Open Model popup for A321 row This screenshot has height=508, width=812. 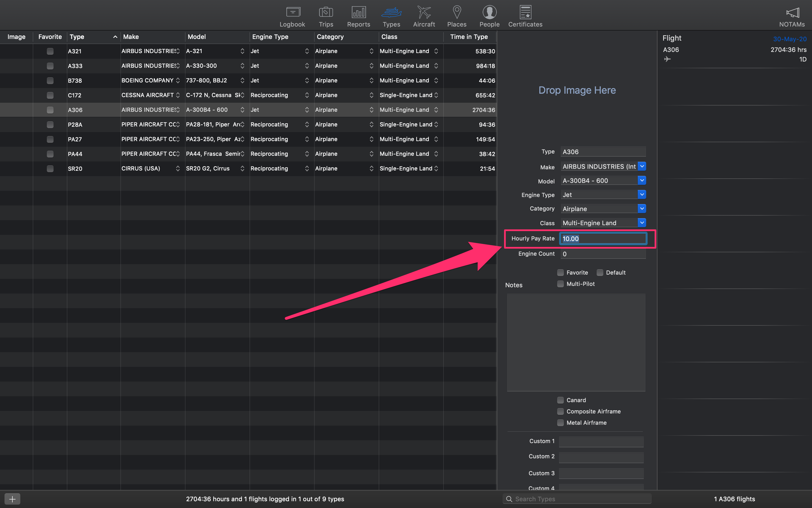click(x=242, y=51)
